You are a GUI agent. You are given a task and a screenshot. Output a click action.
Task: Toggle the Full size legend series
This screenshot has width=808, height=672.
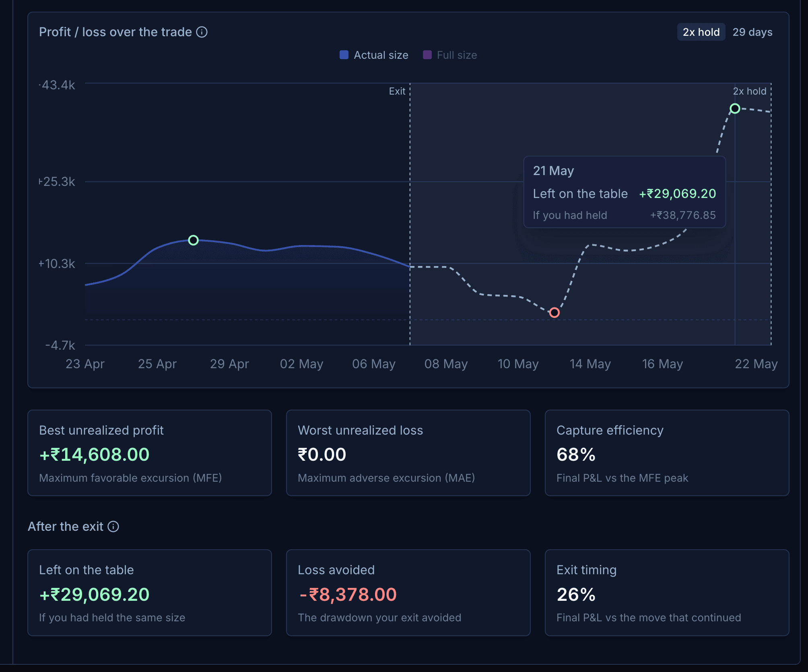pos(450,55)
